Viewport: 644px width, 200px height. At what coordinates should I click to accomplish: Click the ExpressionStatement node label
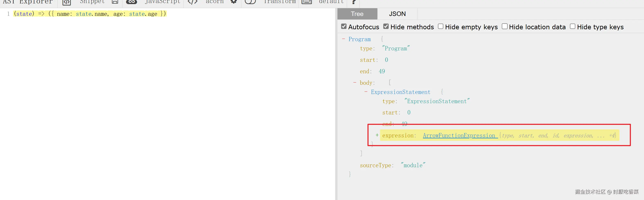click(400, 92)
